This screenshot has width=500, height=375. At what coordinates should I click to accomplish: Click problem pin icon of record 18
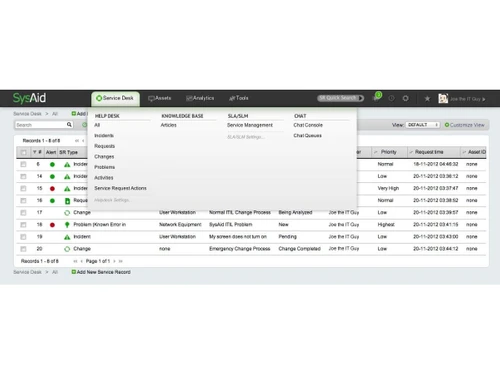(x=67, y=225)
